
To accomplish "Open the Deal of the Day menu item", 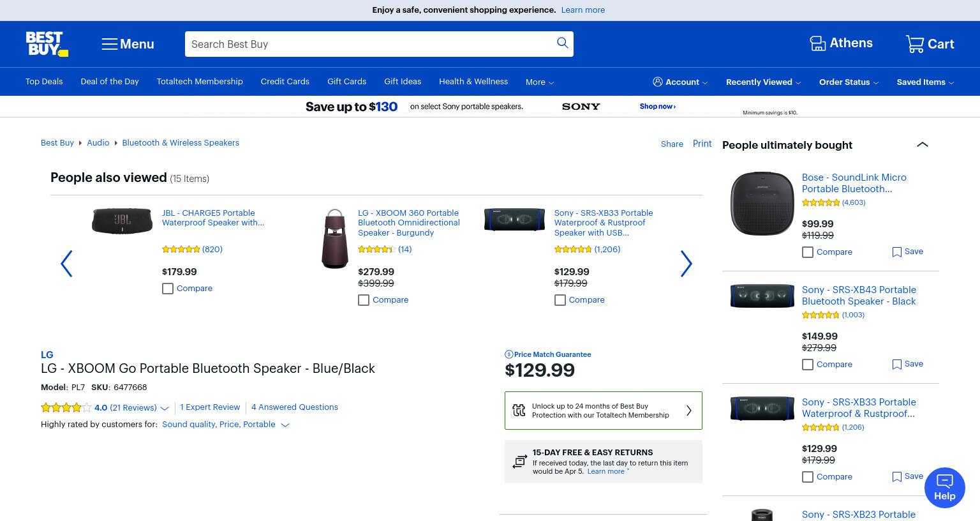I will click(110, 82).
